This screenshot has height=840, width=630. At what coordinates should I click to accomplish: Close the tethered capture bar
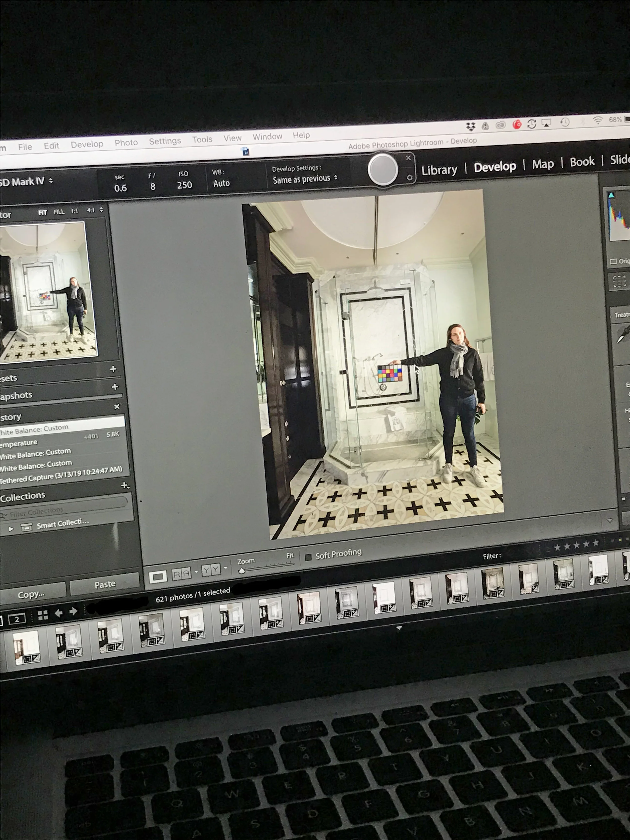[408, 158]
